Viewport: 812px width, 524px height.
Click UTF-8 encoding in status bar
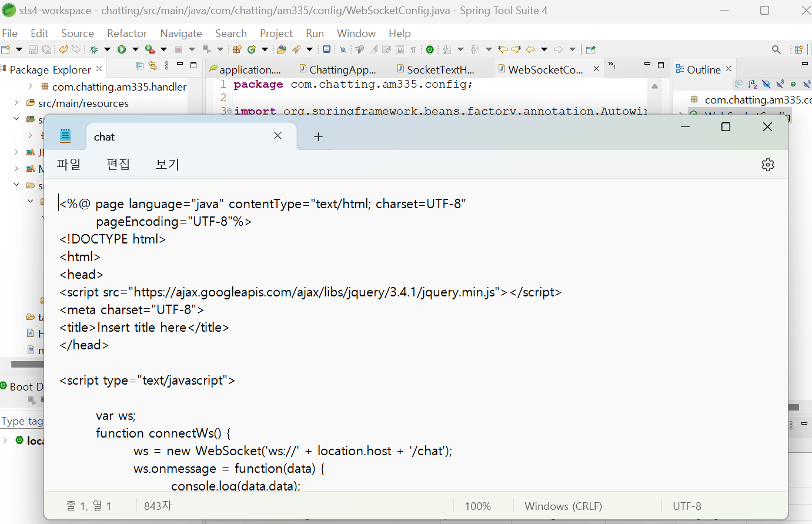[687, 506]
